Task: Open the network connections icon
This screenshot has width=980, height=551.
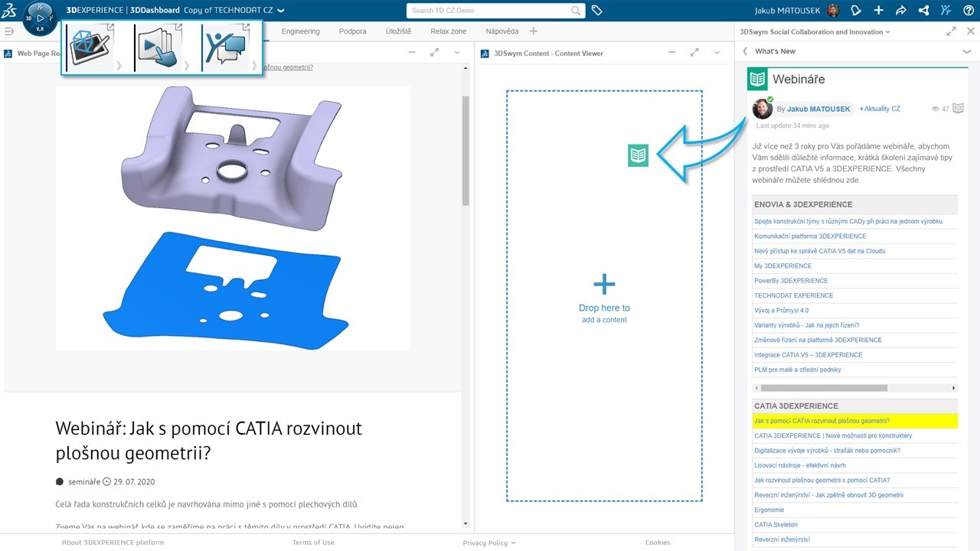Action: (923, 11)
